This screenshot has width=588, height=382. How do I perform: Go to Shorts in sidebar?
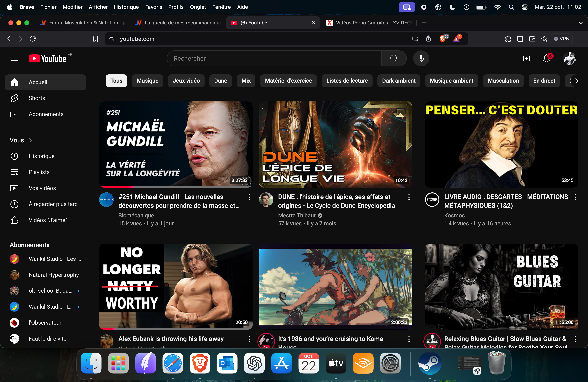[x=45, y=98]
